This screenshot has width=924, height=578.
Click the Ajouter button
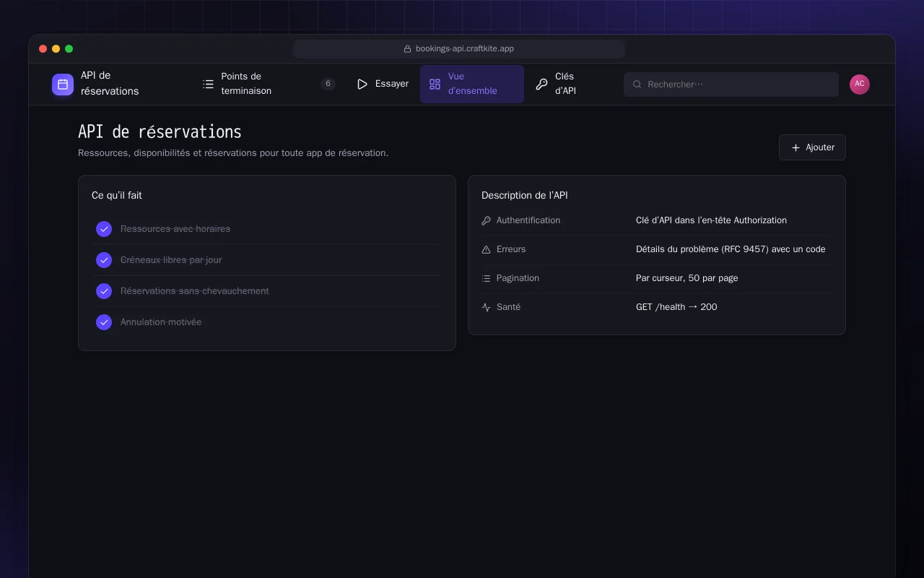click(812, 147)
